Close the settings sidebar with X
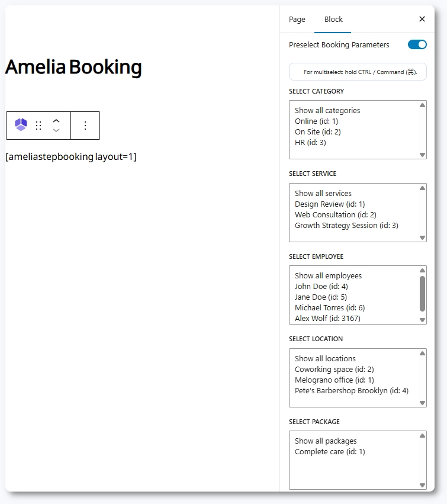This screenshot has height=504, width=447. [422, 19]
